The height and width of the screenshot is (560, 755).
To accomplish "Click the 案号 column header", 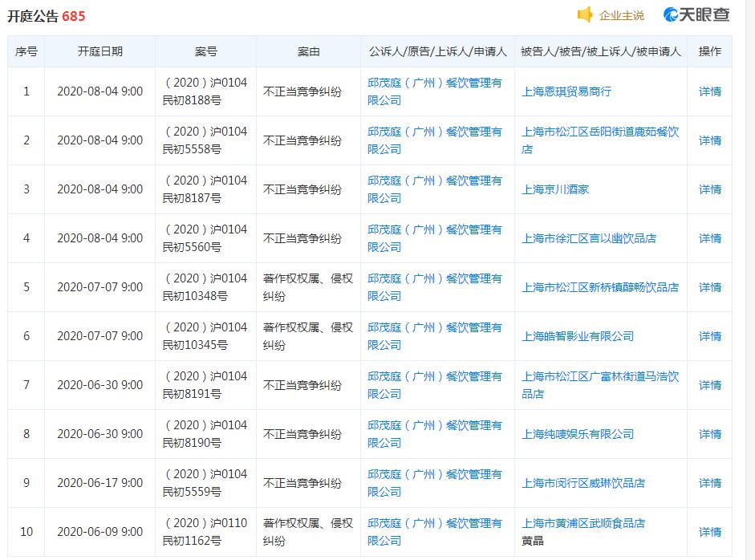I will pyautogui.click(x=205, y=51).
